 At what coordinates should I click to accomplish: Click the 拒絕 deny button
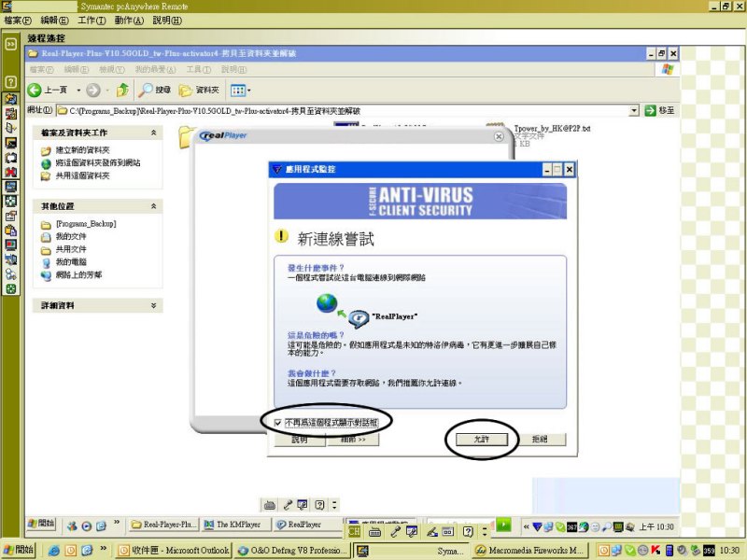coord(541,439)
